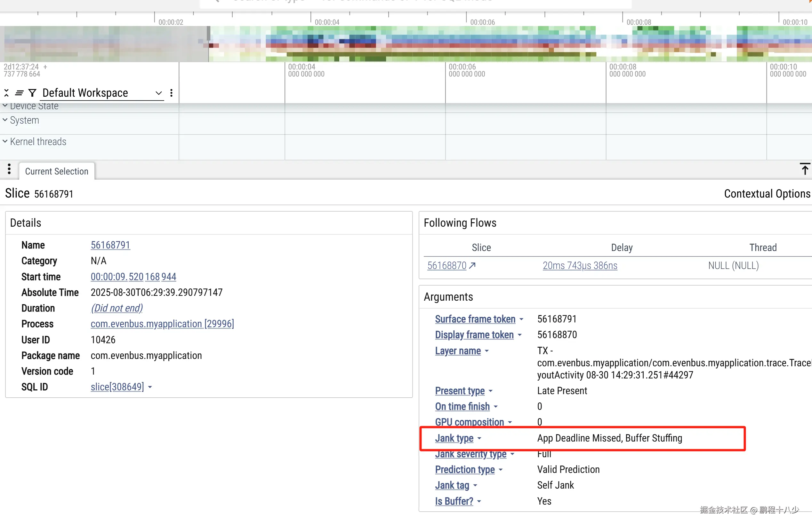This screenshot has height=527, width=812.
Task: Open the details panel three-dot menu
Action: click(x=9, y=169)
